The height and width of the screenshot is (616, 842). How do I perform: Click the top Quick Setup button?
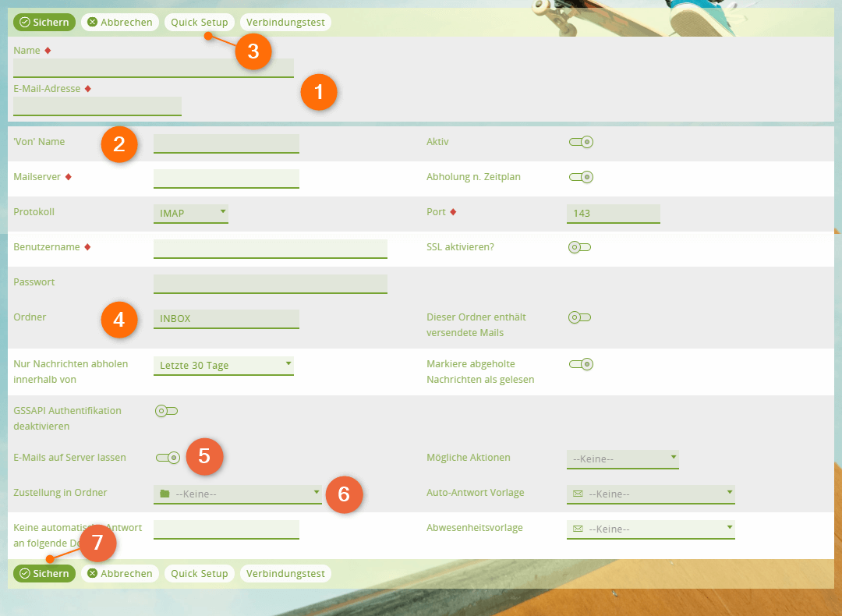tap(200, 23)
